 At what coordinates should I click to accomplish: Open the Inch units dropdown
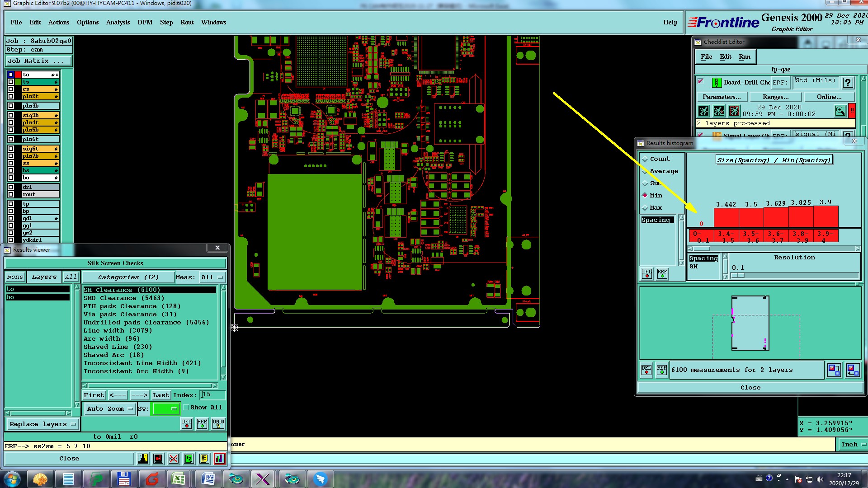coord(852,445)
